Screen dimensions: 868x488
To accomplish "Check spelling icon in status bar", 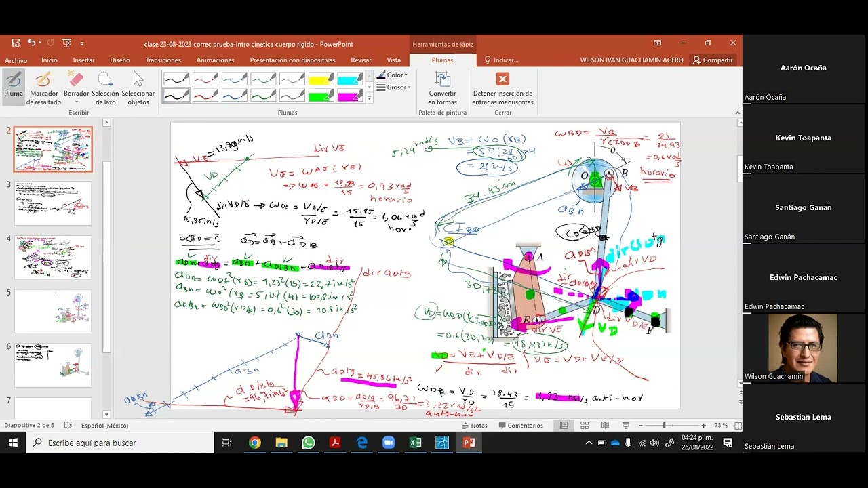I will coord(68,426).
